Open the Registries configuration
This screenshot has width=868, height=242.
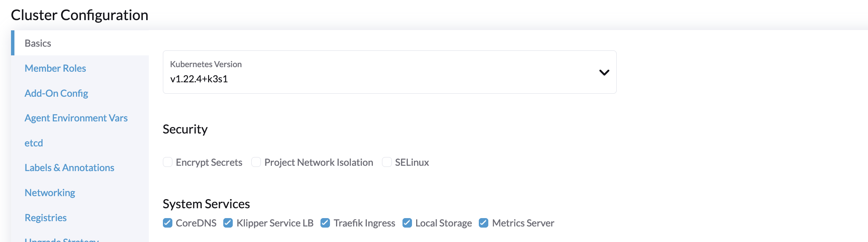click(46, 217)
